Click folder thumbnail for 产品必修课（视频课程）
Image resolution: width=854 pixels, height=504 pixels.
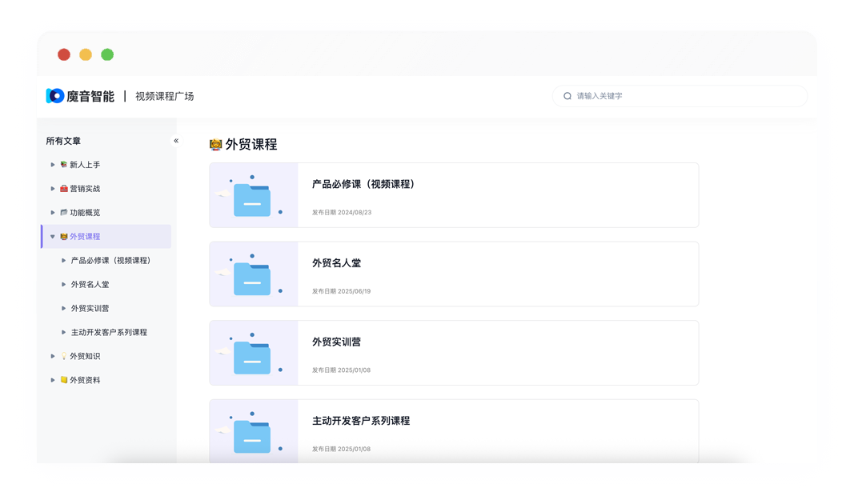point(253,196)
